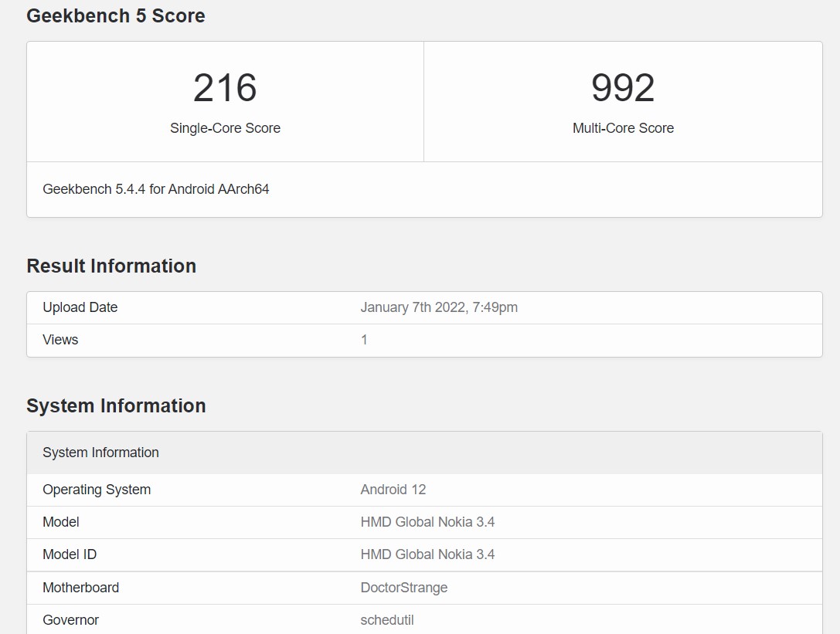Click the Upload Date label
Screen dimensions: 840x634
80,307
